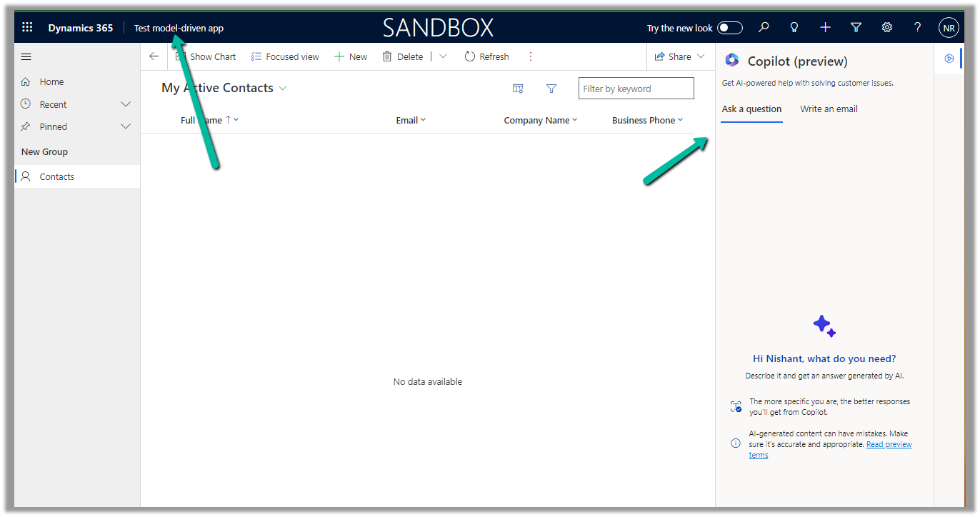
Task: Click the Filter by keyword input box
Action: (636, 89)
